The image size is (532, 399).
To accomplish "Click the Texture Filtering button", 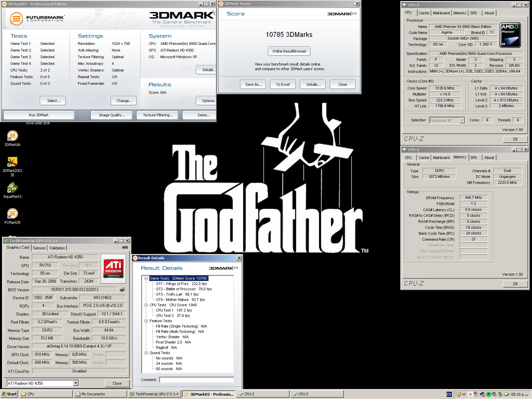I will 158,115.
